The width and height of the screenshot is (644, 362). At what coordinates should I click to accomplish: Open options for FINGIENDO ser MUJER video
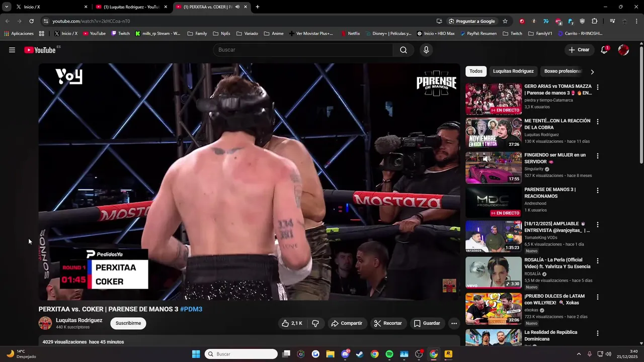pyautogui.click(x=598, y=156)
